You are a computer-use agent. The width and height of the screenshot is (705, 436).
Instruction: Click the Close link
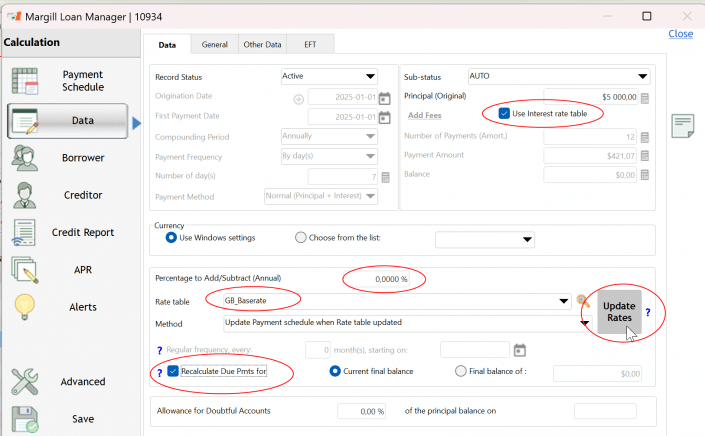pos(680,33)
